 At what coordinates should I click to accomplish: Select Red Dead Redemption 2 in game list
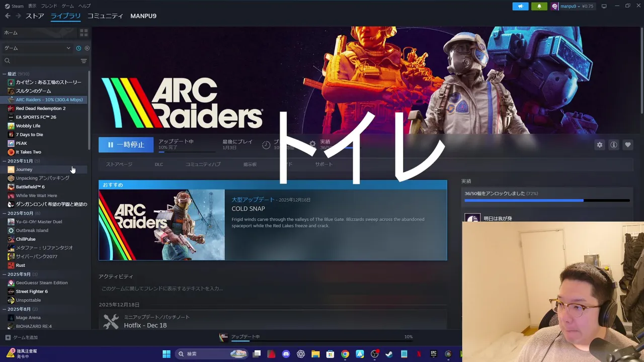coord(40,108)
